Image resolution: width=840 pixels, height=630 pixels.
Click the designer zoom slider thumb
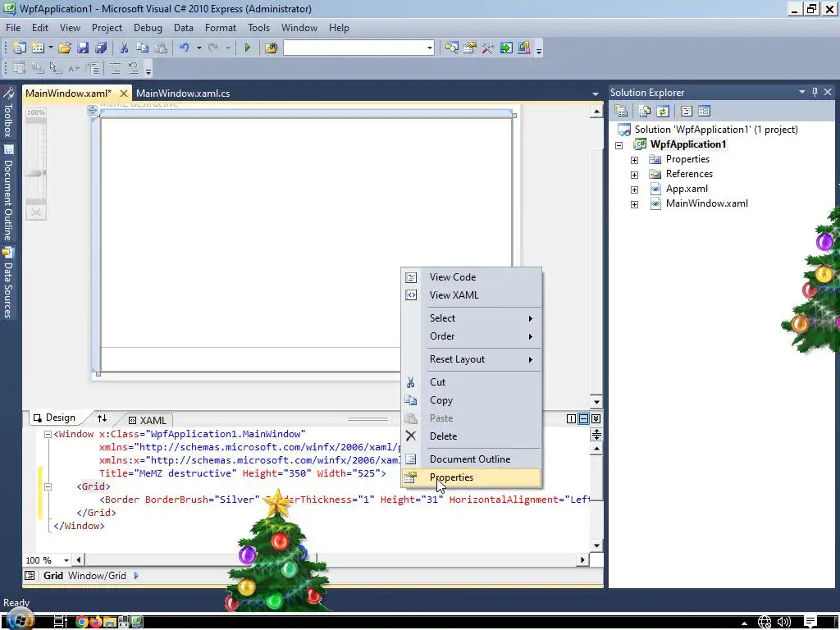tap(35, 172)
